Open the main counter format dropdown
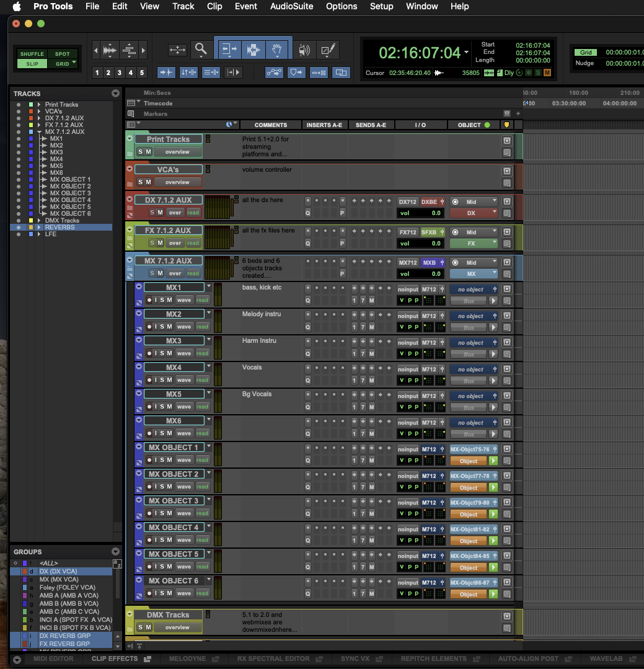 [x=466, y=52]
